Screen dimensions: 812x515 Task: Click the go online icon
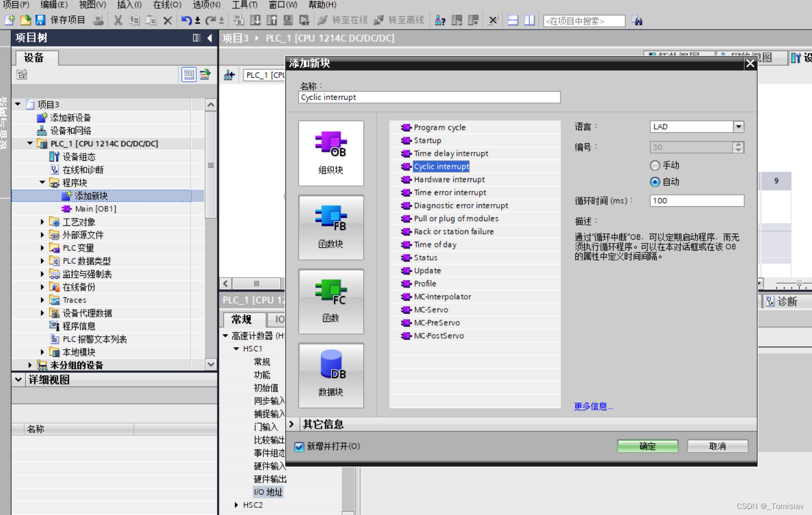(x=322, y=20)
